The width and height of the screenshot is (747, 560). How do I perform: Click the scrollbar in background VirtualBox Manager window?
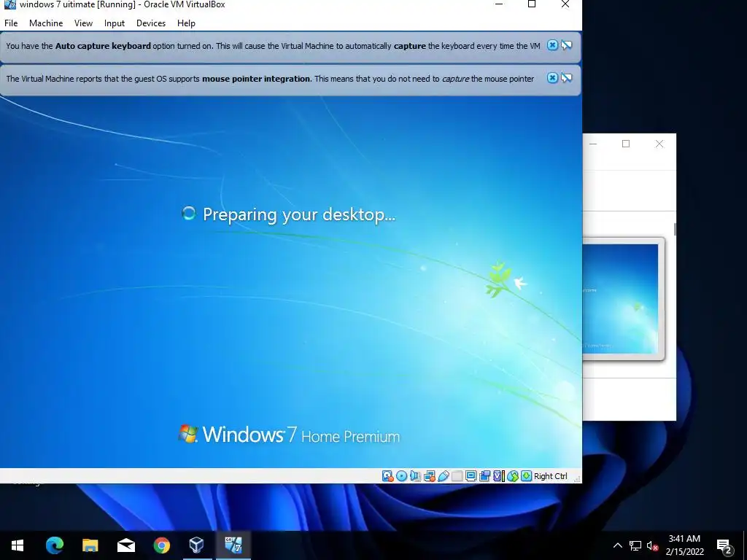point(675,229)
